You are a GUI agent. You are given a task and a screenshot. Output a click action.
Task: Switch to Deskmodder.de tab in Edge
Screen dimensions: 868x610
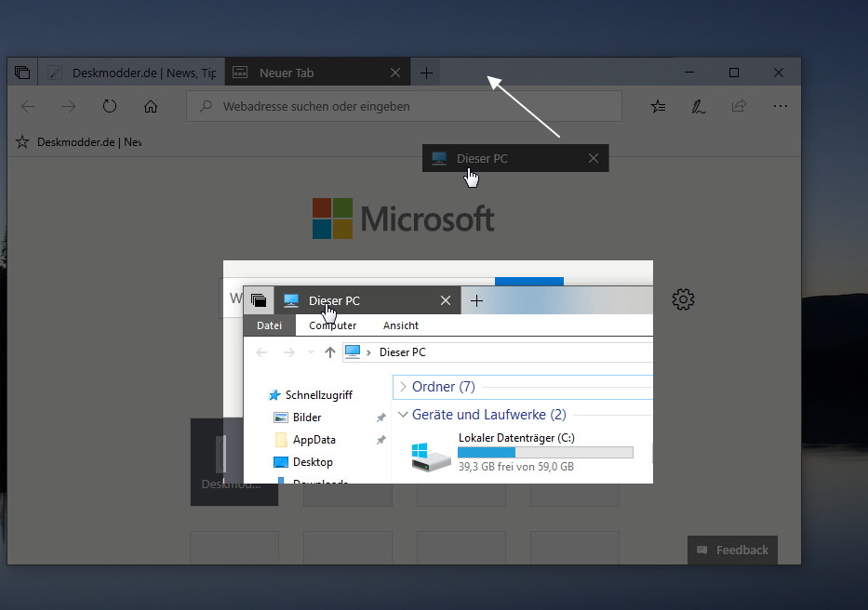pyautogui.click(x=132, y=73)
